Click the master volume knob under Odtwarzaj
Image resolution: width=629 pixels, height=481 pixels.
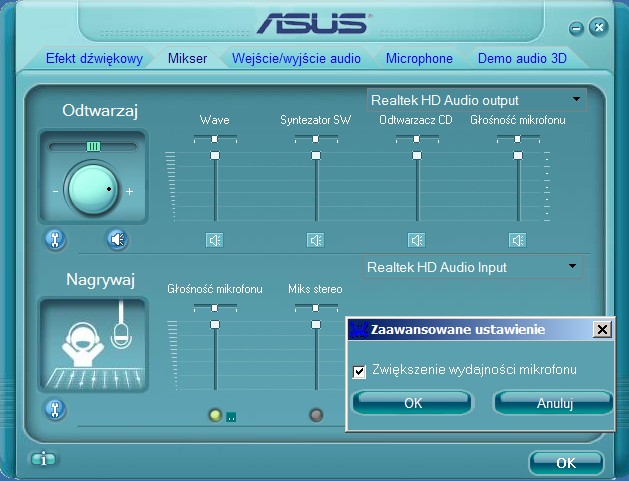[92, 187]
